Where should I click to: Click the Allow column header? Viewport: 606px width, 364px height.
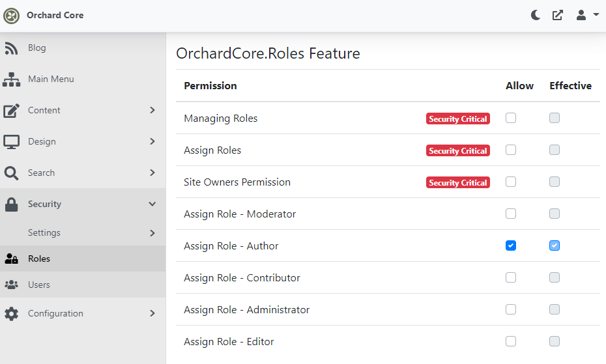tap(519, 86)
